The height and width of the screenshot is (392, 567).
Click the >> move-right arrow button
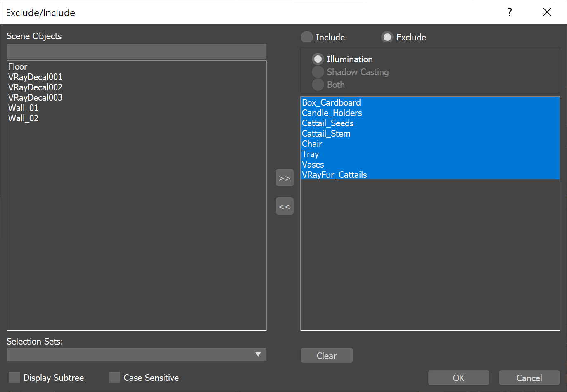click(x=285, y=178)
